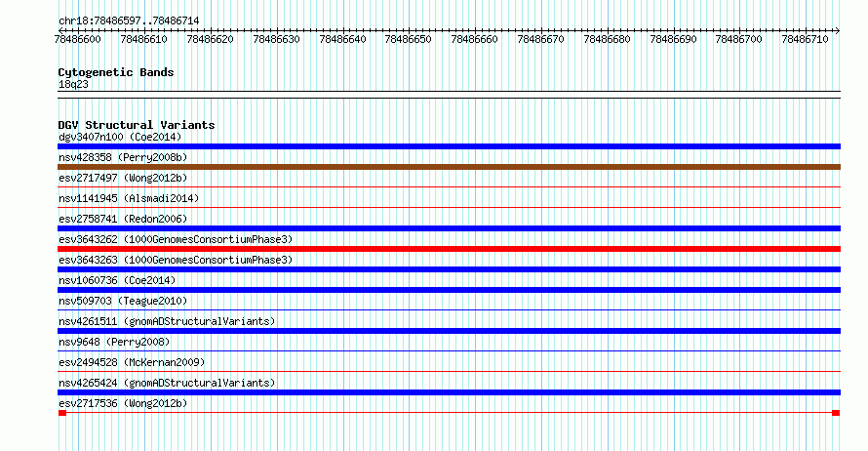Click the thin blue line under nsv9648
868x451 pixels.
449,351
